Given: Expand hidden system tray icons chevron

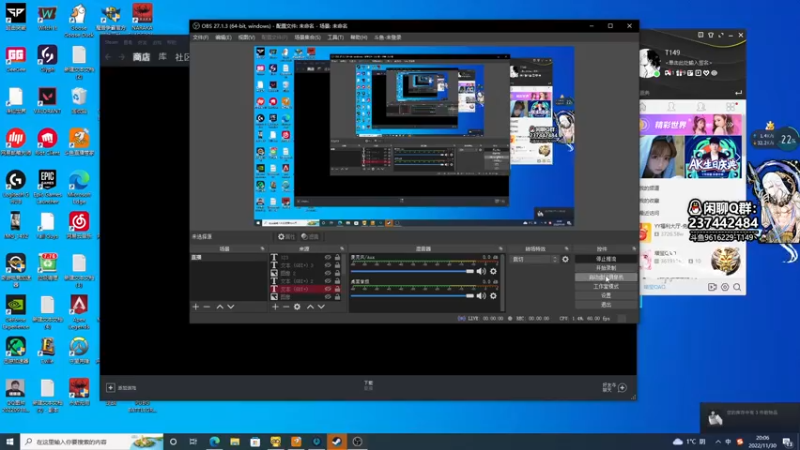Looking at the screenshot, I should tap(718, 441).
